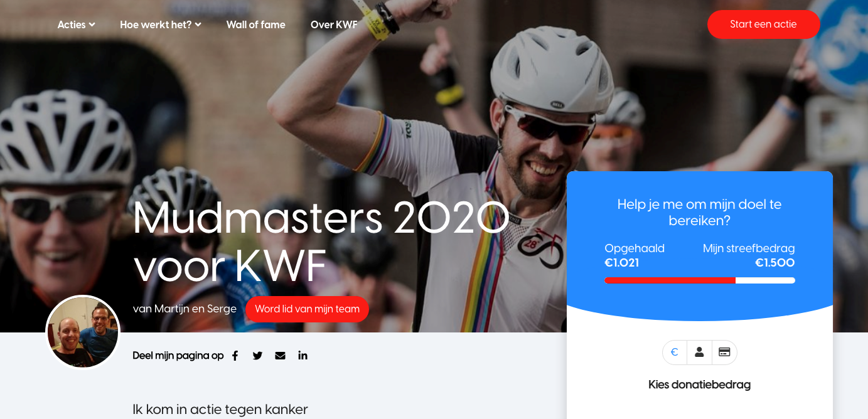
Task: Click the Start een actie button
Action: 763,24
